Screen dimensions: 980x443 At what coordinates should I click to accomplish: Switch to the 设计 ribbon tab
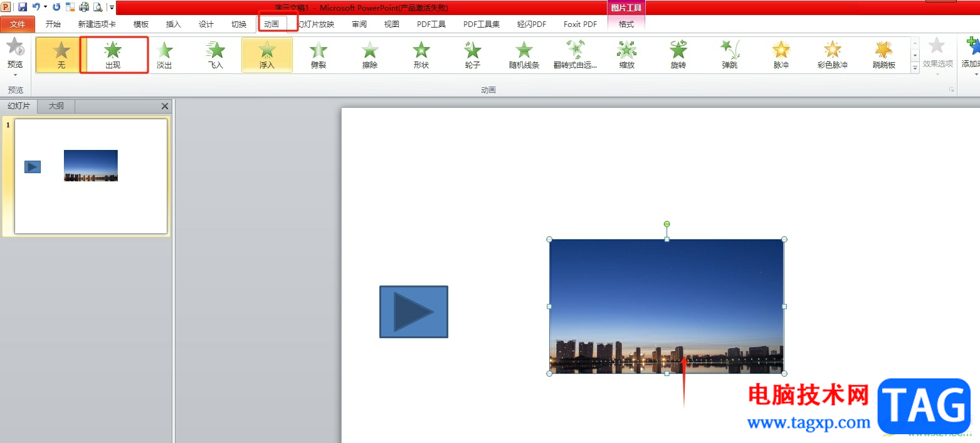click(206, 24)
